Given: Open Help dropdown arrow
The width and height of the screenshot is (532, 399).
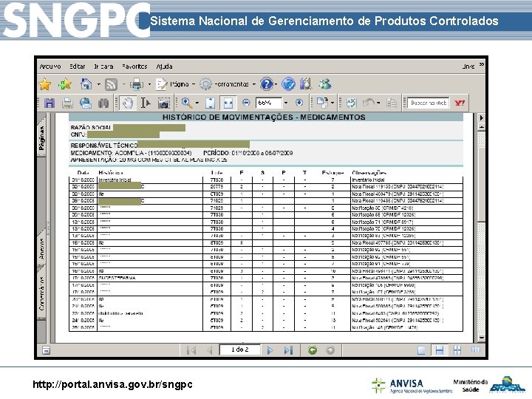Looking at the screenshot, I should click(x=276, y=84).
